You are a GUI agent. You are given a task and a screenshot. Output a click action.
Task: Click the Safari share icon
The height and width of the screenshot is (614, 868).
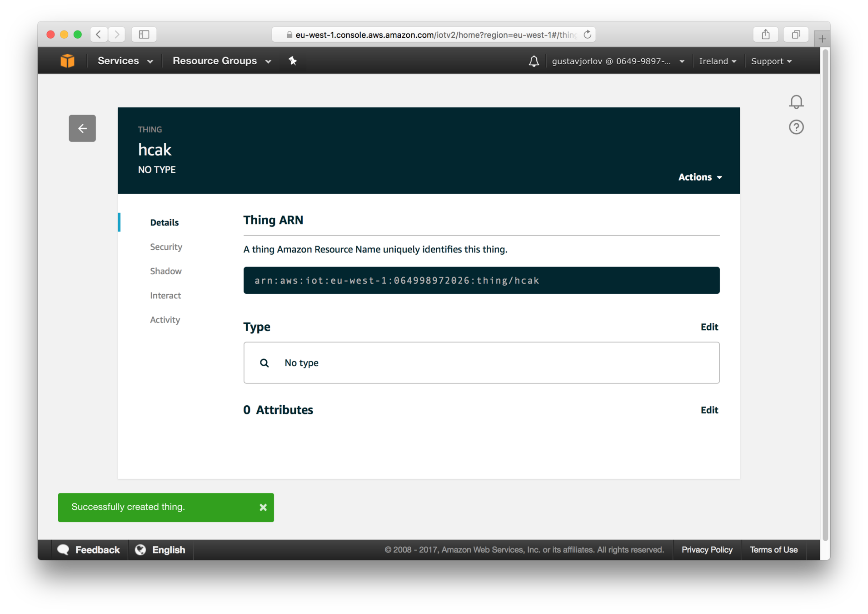coord(766,35)
